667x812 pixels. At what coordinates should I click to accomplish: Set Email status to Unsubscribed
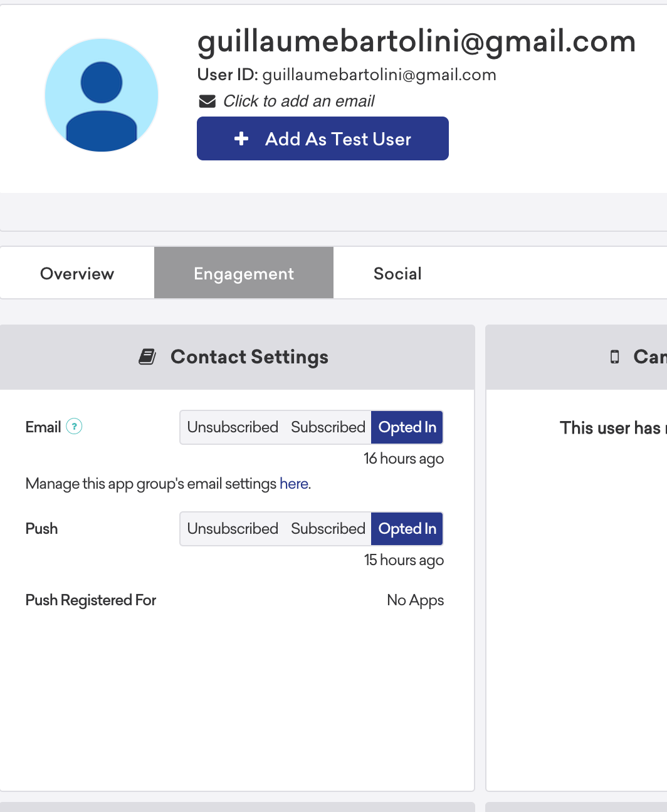233,427
